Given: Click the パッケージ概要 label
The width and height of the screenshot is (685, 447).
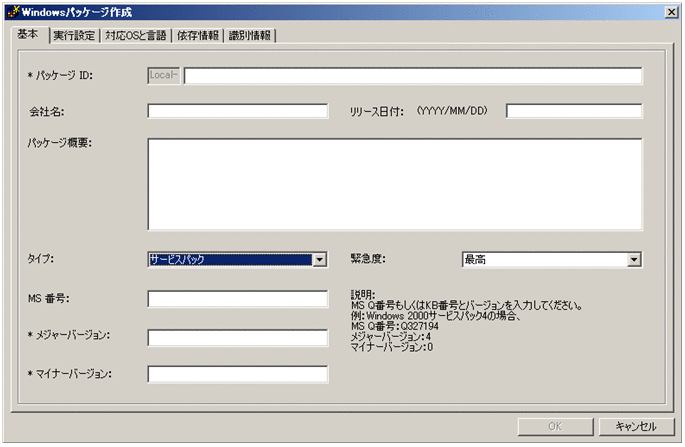Looking at the screenshot, I should [59, 143].
